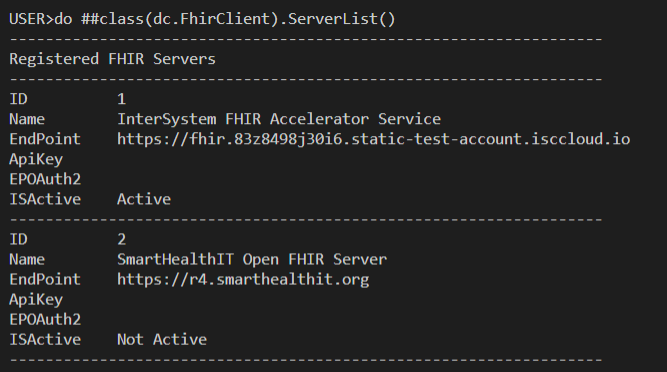Click the 'Active' status of server 1

[x=144, y=199]
